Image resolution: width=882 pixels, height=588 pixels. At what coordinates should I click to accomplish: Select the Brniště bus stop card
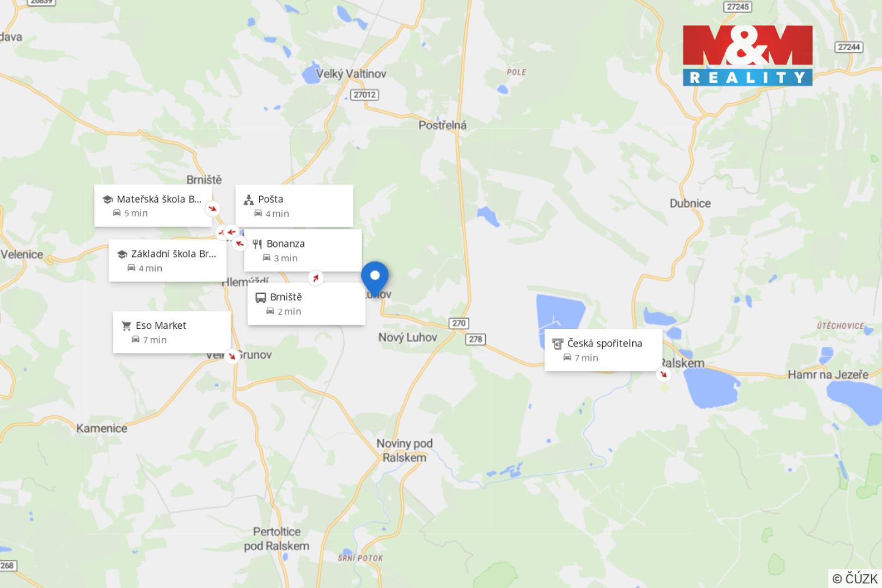(307, 304)
